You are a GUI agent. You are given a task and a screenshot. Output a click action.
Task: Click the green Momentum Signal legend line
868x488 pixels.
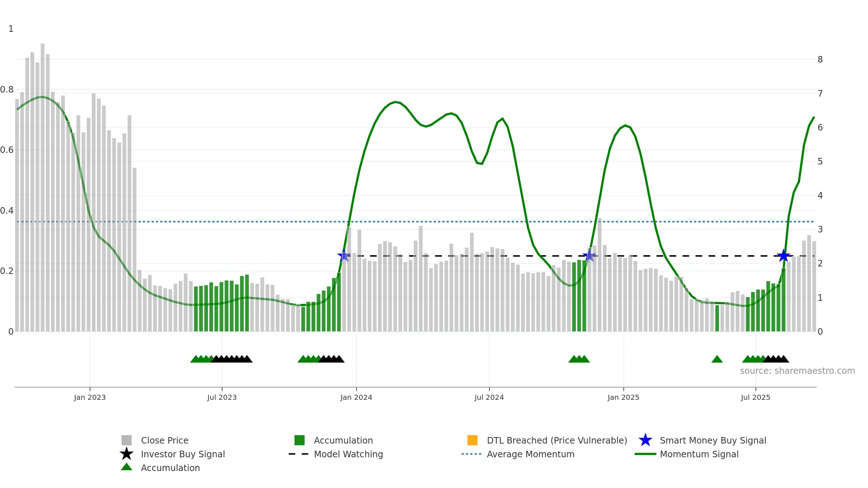point(645,454)
